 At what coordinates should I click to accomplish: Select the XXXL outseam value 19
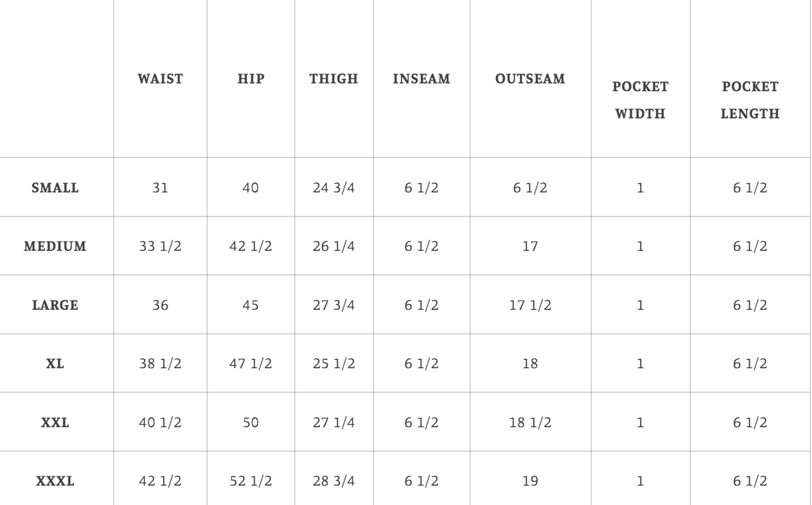[530, 481]
